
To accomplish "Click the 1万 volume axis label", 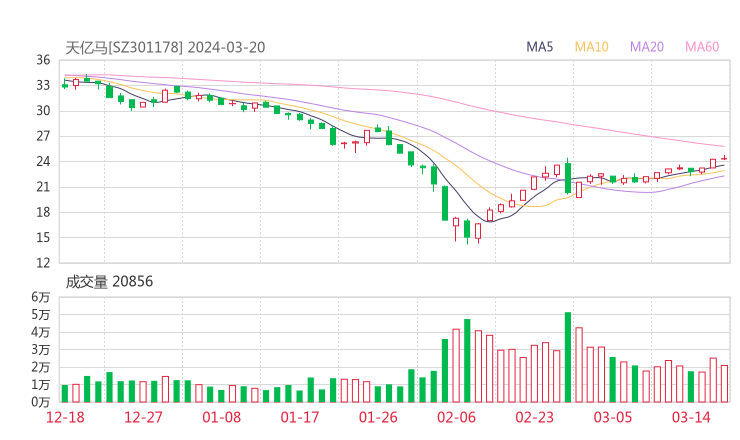I will (x=41, y=385).
